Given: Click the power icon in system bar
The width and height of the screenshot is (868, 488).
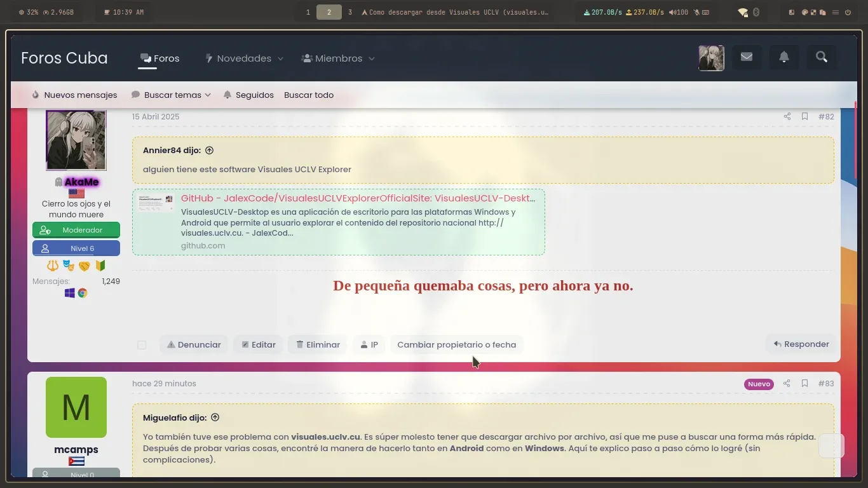Looking at the screenshot, I should pyautogui.click(x=848, y=12).
